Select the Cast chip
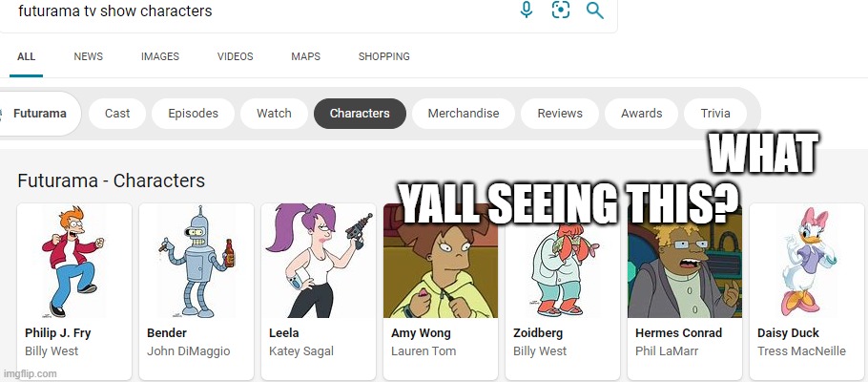Viewport: 868px width, 382px height. point(117,114)
